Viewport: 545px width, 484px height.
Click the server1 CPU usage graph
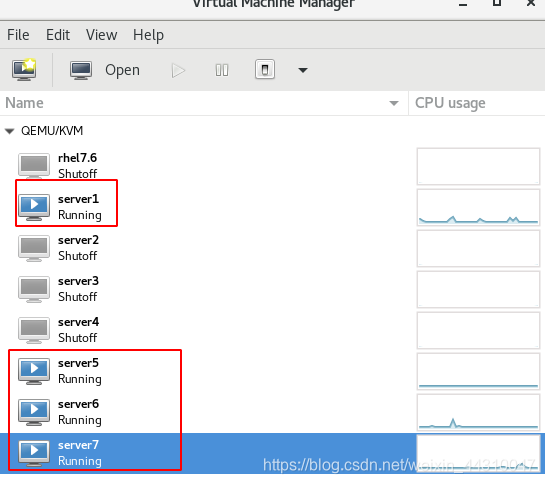[478, 208]
